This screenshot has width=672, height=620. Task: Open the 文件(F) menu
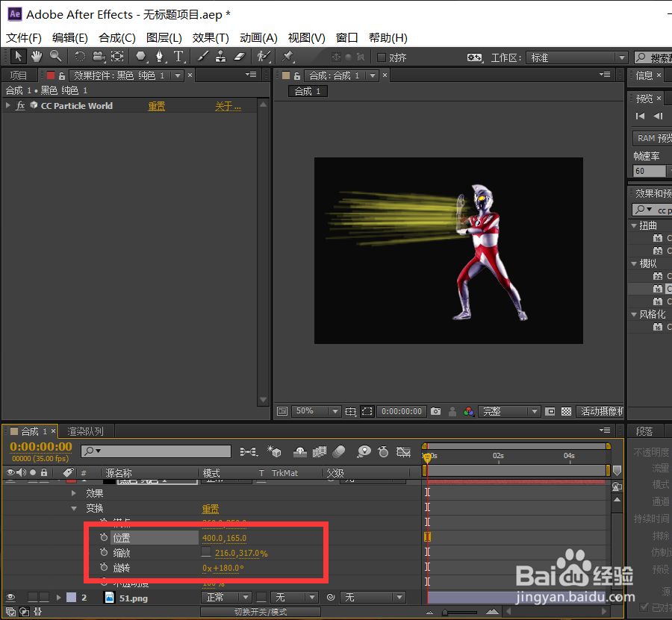24,38
